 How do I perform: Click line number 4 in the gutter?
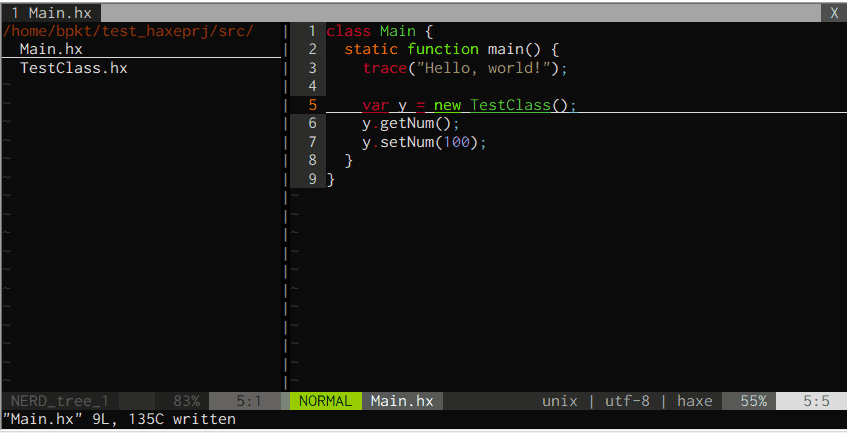[x=312, y=86]
